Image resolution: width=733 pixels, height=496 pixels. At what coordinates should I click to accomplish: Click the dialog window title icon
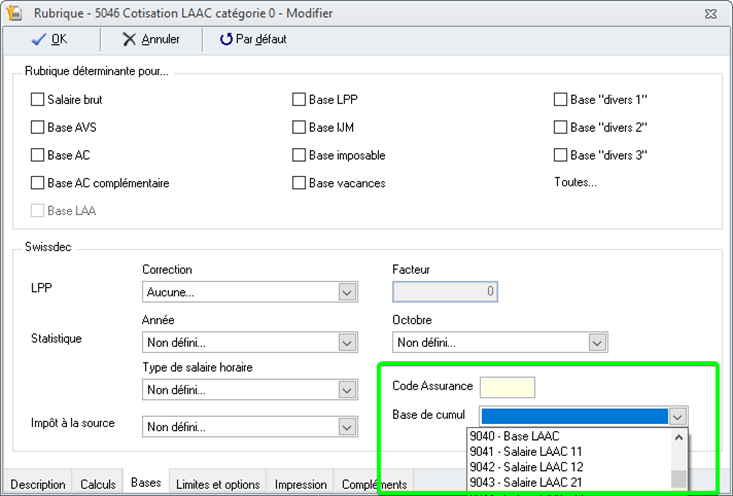tap(12, 13)
